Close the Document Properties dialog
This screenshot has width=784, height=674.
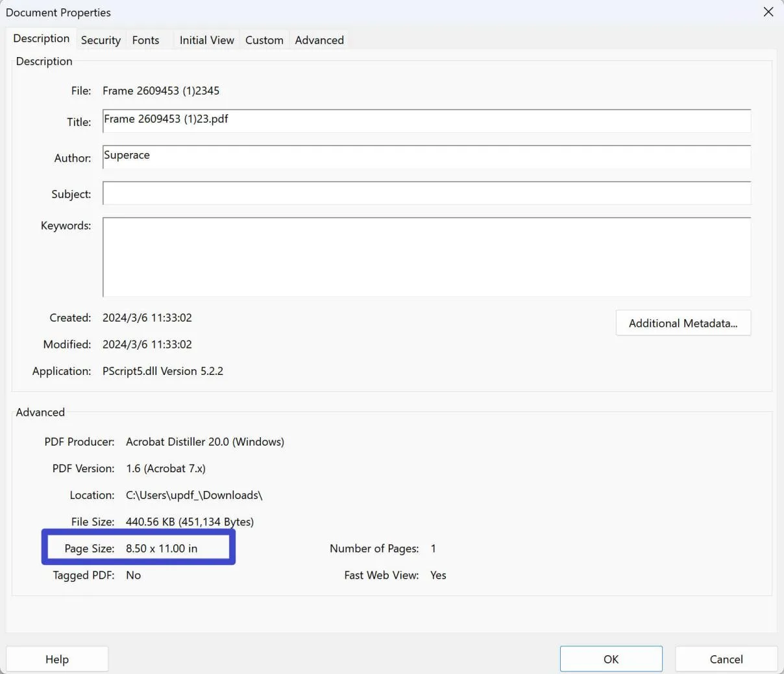pyautogui.click(x=768, y=12)
